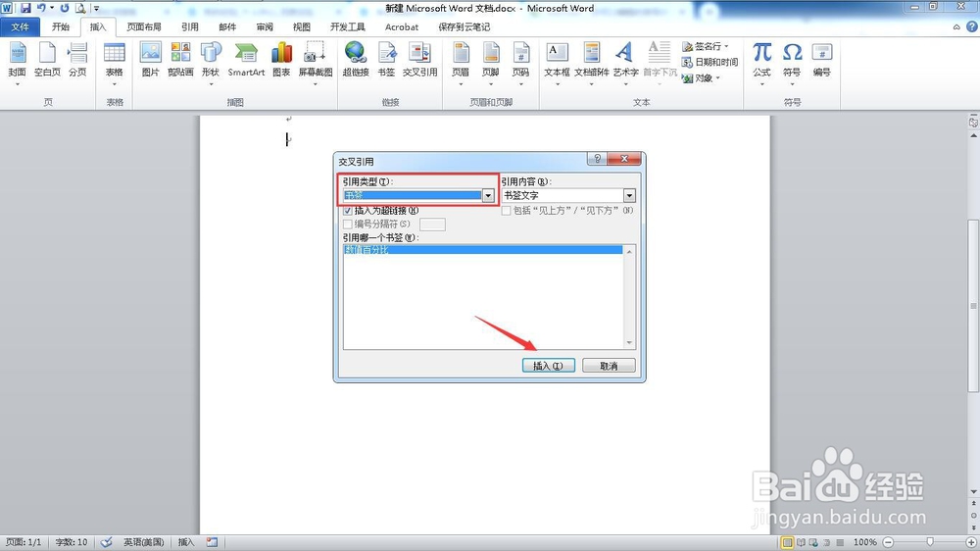
Task: Click the Save icon in quick access toolbar
Action: click(x=25, y=8)
